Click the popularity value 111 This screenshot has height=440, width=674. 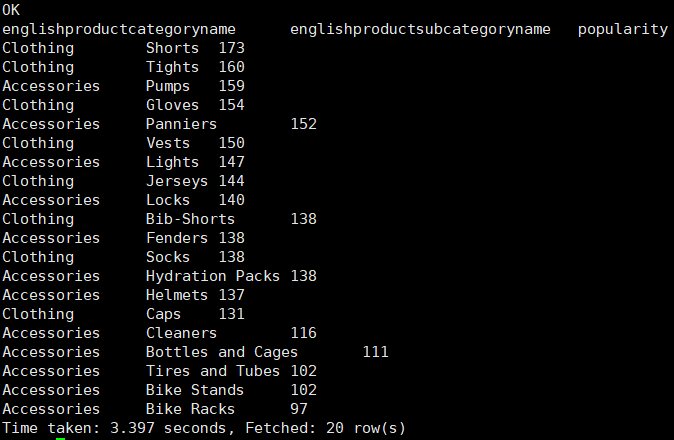[376, 352]
